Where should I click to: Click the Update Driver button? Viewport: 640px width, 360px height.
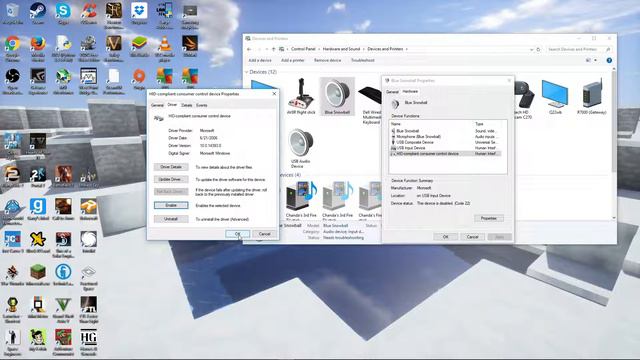coord(171,179)
